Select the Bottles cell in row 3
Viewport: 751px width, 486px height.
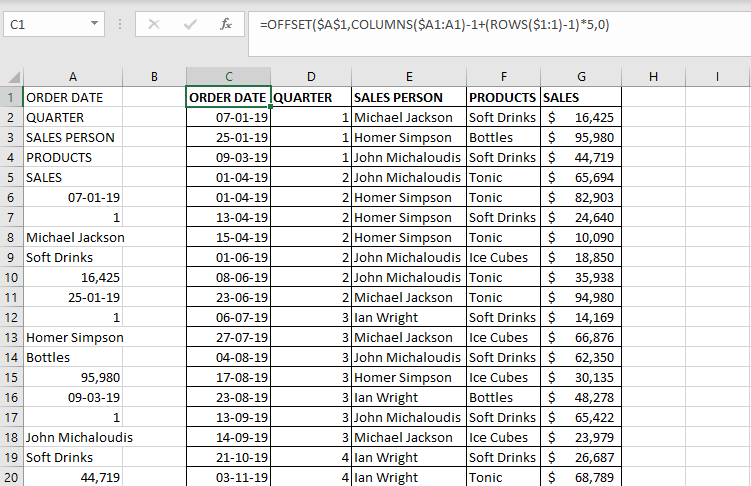point(503,137)
